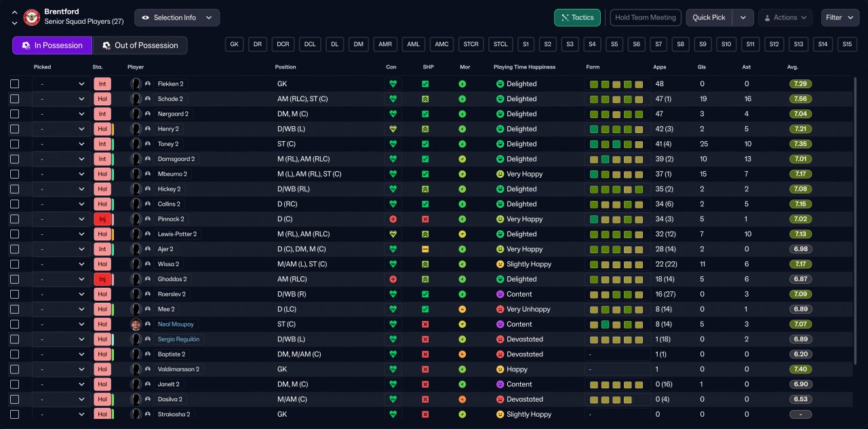The image size is (868, 429).
Task: Open the Selection Info dropdown
Action: click(x=177, y=18)
